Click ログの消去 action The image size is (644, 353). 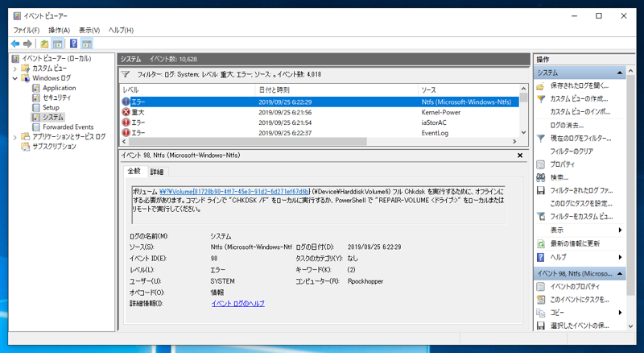click(x=567, y=125)
